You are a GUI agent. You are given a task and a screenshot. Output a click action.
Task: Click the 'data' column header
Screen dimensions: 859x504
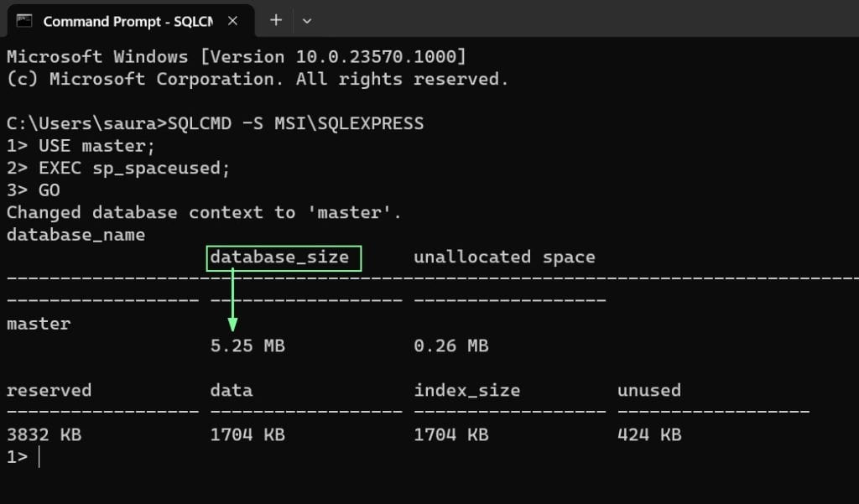(x=232, y=390)
